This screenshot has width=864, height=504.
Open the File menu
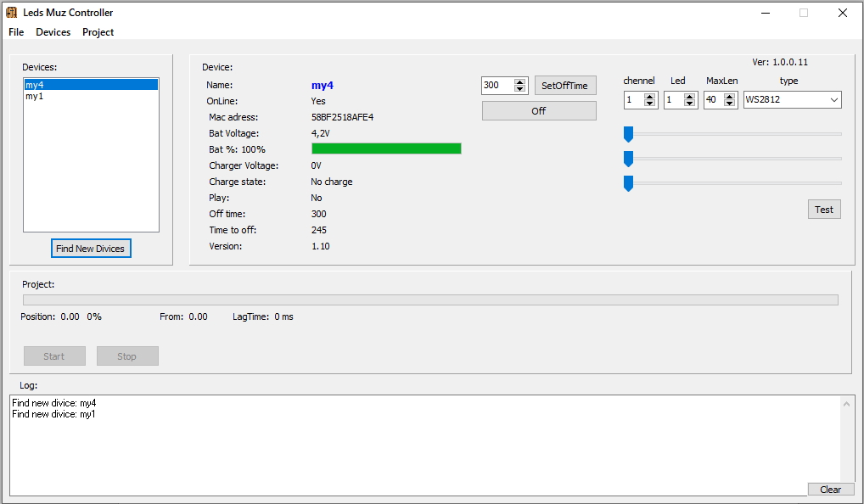16,32
